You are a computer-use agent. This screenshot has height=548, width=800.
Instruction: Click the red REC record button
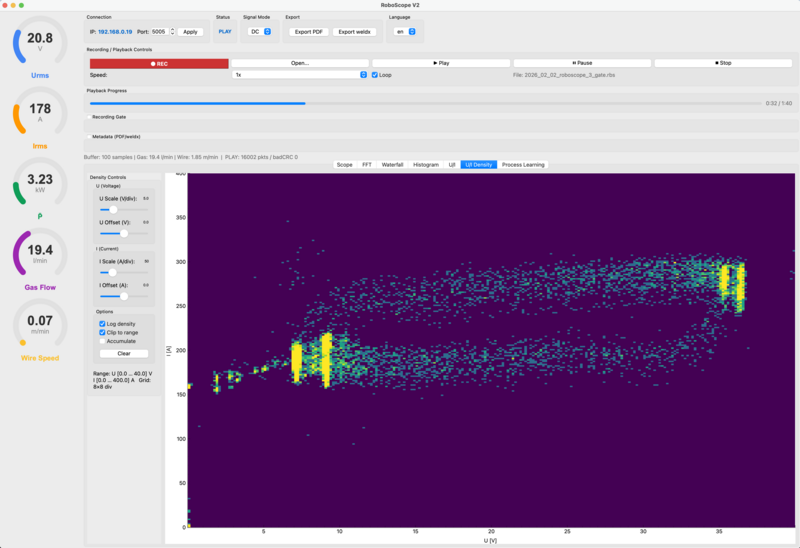tap(158, 63)
